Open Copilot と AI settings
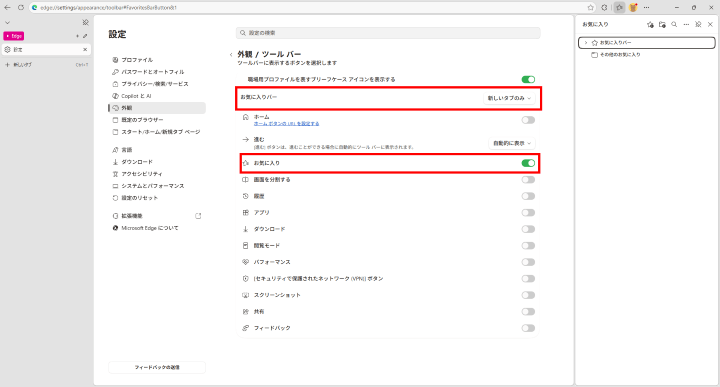720x387 pixels. (x=157, y=96)
